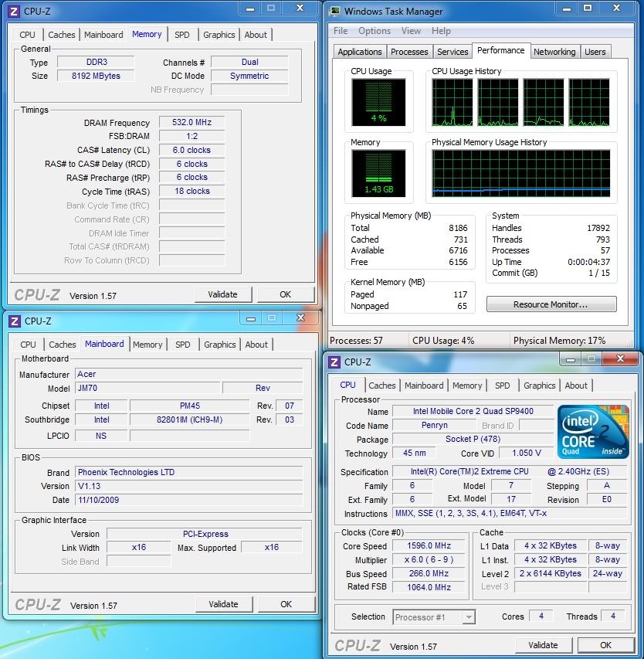Click the Intel Mobile Core 2 Quad name field
Screen dimensions: 644x659
(x=473, y=411)
